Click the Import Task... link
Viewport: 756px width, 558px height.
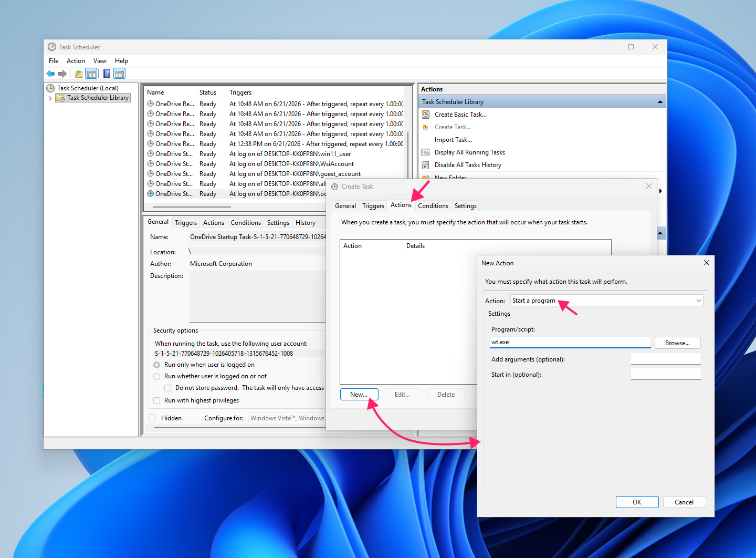[453, 140]
